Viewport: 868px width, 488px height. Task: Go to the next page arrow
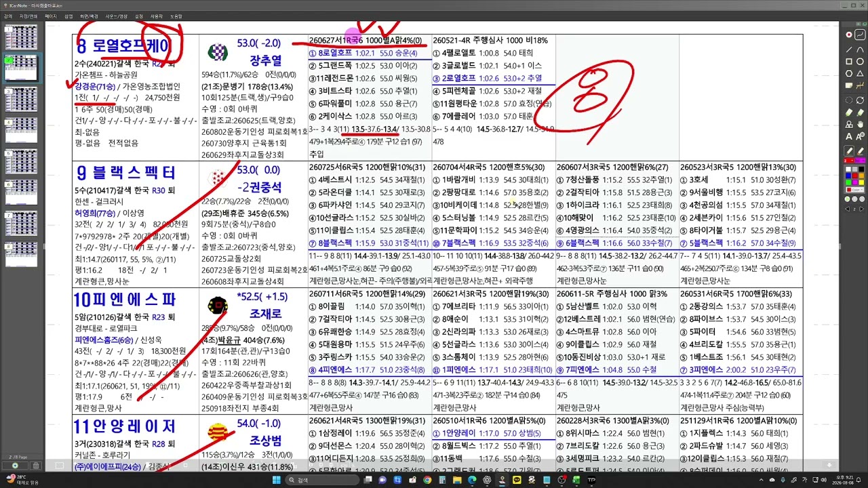tap(861, 209)
